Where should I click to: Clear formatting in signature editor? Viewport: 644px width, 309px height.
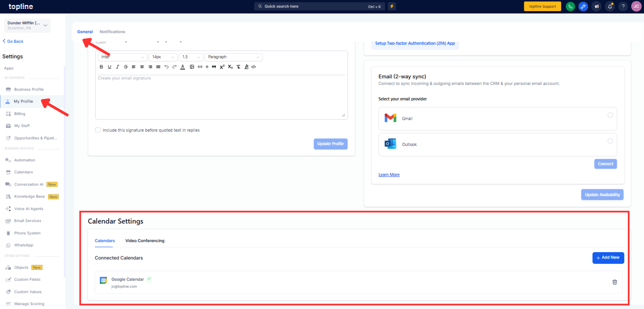click(238, 67)
